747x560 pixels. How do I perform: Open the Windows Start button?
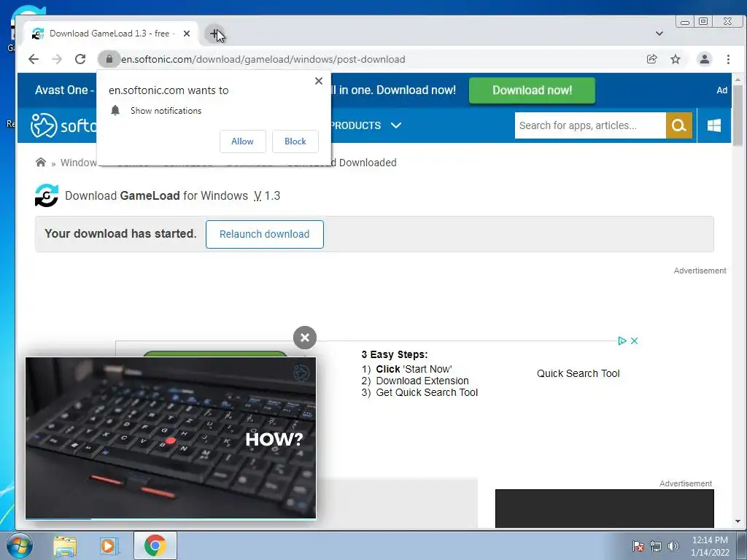(19, 545)
